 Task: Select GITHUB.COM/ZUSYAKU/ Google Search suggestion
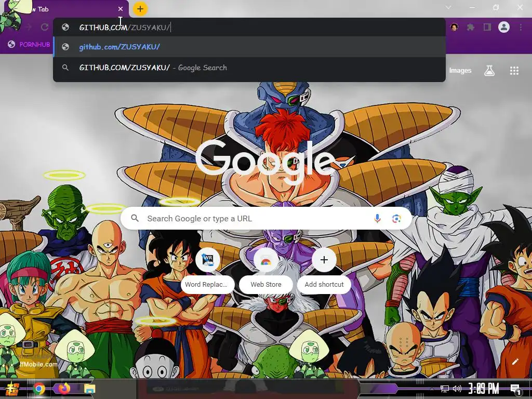click(x=249, y=68)
